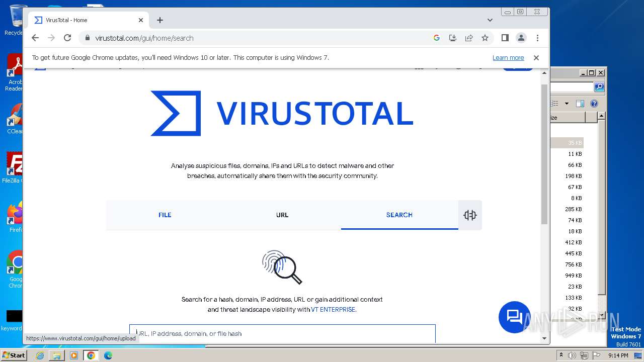The width and height of the screenshot is (644, 362).
Task: Click the share page icon
Action: [468, 38]
